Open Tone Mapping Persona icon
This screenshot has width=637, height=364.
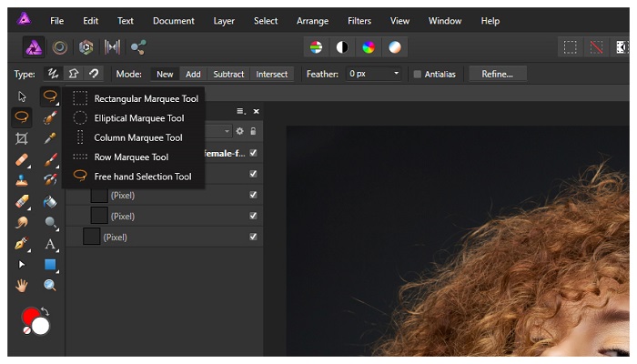pos(112,47)
